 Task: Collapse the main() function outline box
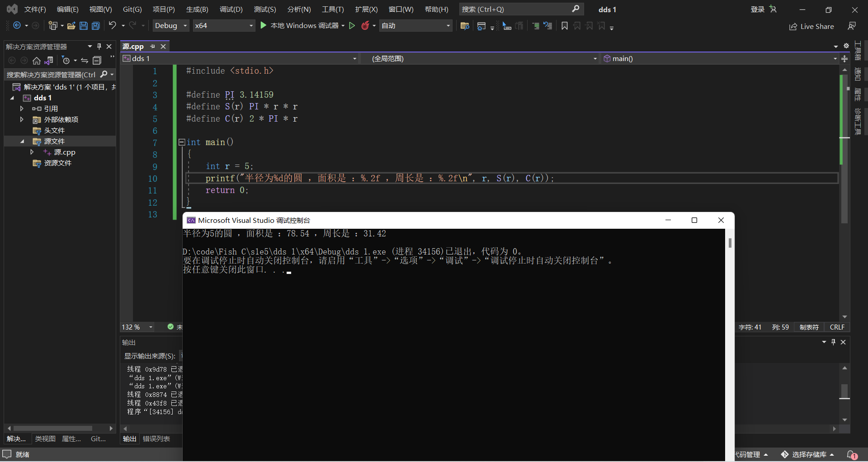pyautogui.click(x=182, y=142)
